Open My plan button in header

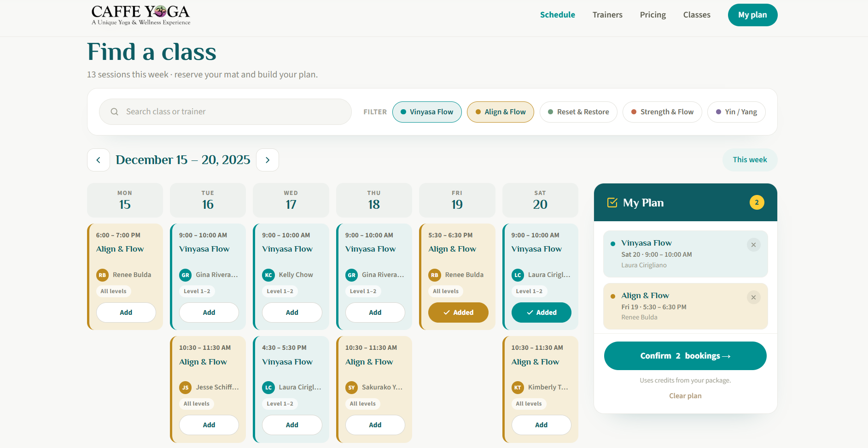(752, 15)
